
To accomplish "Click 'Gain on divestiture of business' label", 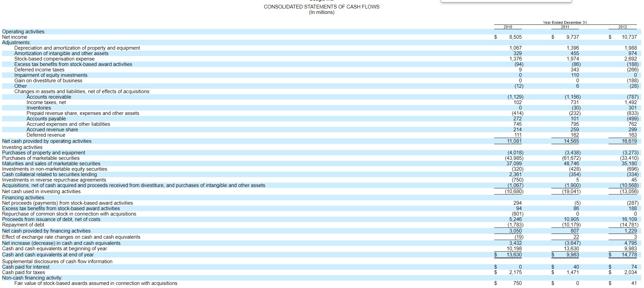I will [48, 81].
